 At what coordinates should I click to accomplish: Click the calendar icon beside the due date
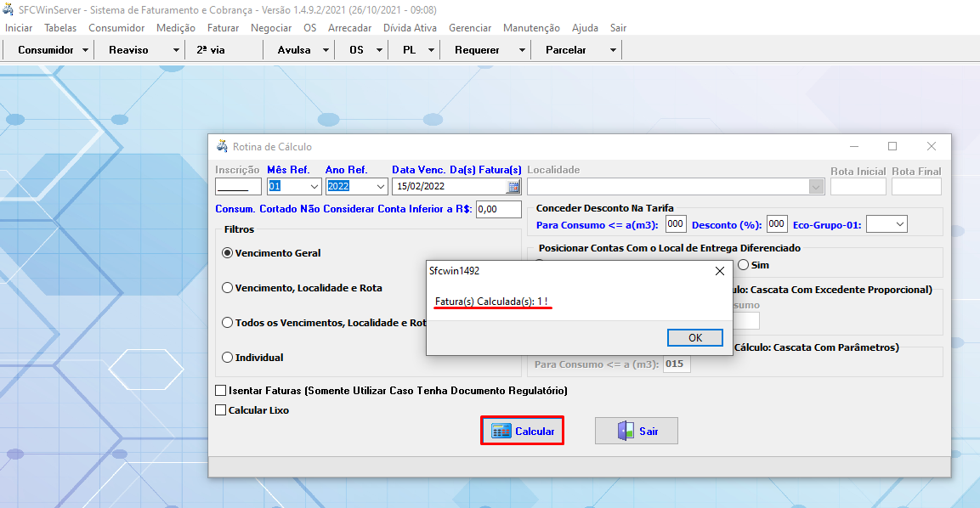pyautogui.click(x=513, y=187)
